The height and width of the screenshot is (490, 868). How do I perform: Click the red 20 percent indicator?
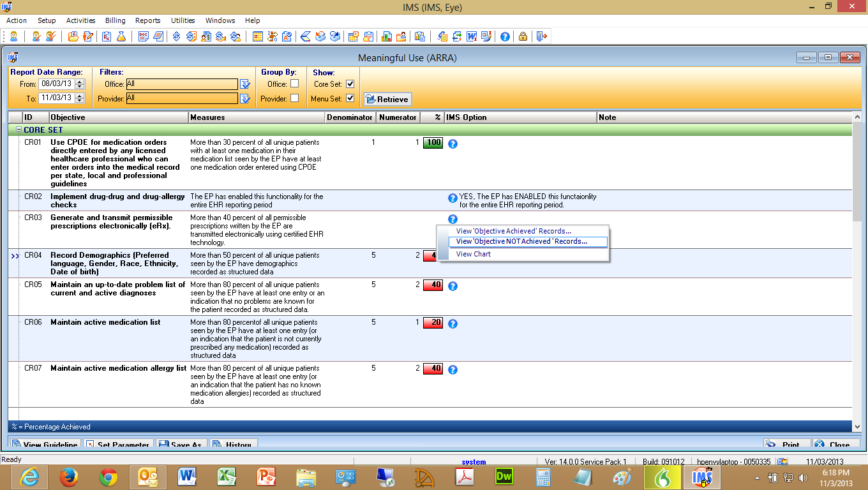[433, 323]
